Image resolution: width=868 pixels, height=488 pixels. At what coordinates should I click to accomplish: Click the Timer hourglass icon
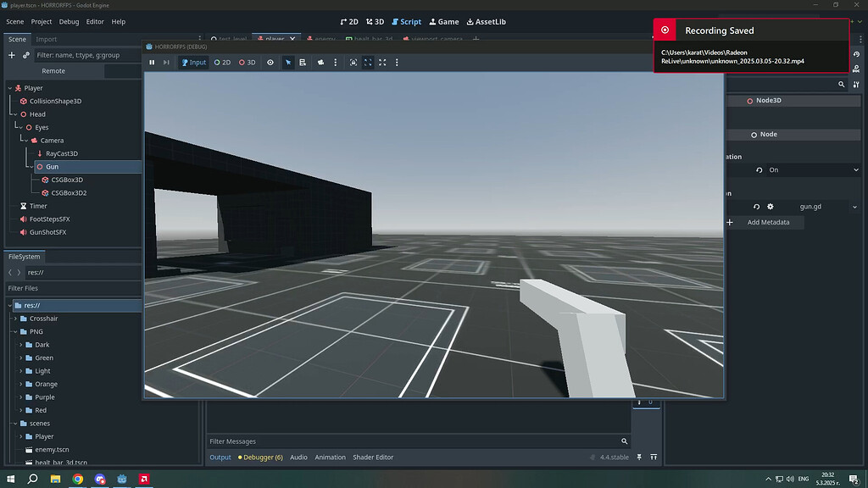pos(25,205)
